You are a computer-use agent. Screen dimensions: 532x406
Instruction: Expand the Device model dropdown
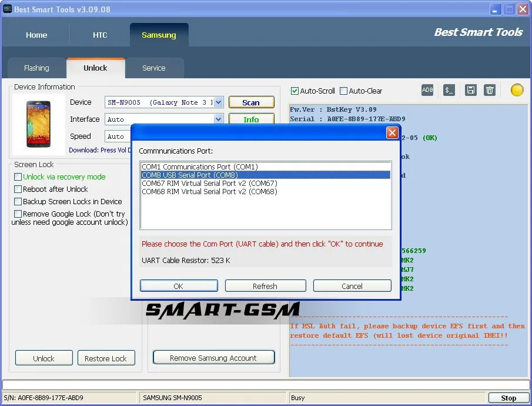point(219,102)
